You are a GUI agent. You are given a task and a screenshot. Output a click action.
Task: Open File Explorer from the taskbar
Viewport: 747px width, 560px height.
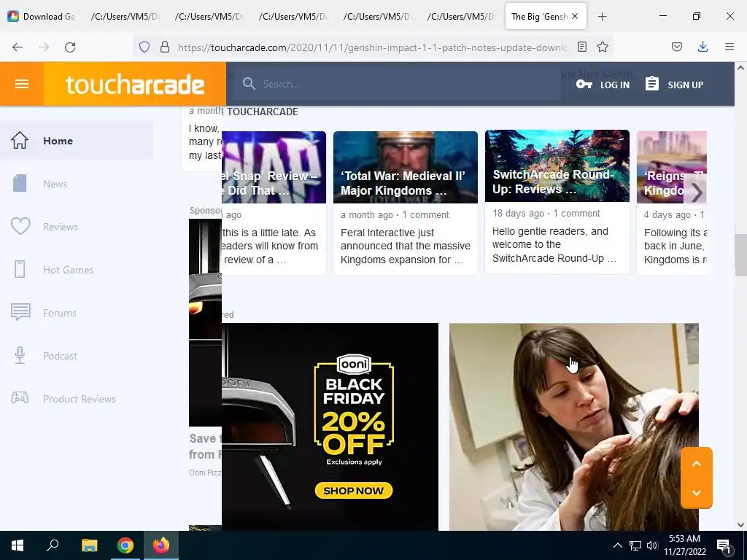(89, 545)
